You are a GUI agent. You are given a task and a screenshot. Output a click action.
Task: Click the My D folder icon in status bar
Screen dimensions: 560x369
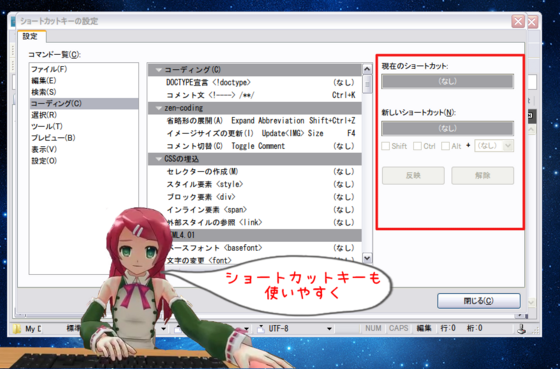(17, 329)
